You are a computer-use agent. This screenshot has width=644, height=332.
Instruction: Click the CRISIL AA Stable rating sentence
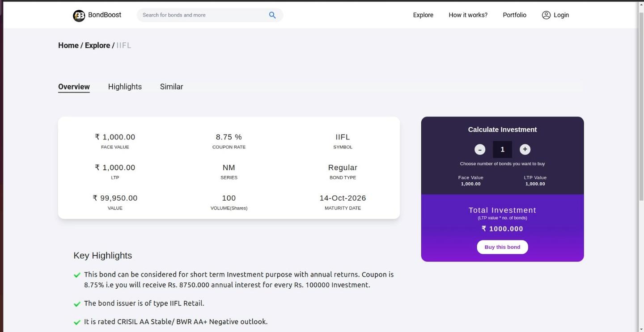[x=176, y=322]
